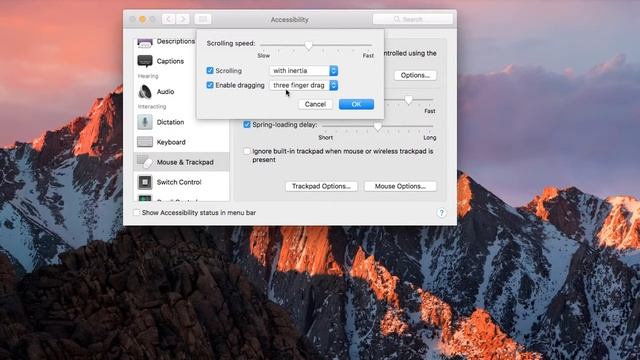Click the double-click speed slider thumb near Fast
The width and height of the screenshot is (640, 360).
tap(408, 100)
